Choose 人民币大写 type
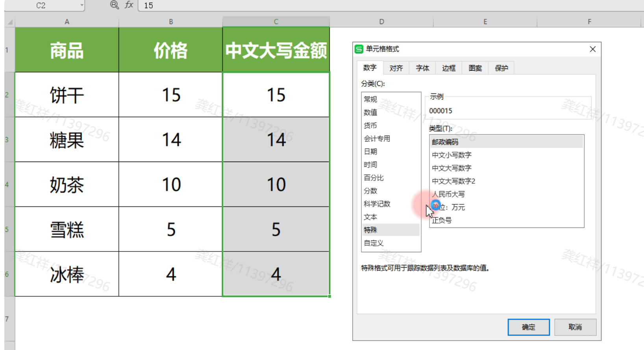Viewport: 644px width, 350px height. (x=506, y=194)
